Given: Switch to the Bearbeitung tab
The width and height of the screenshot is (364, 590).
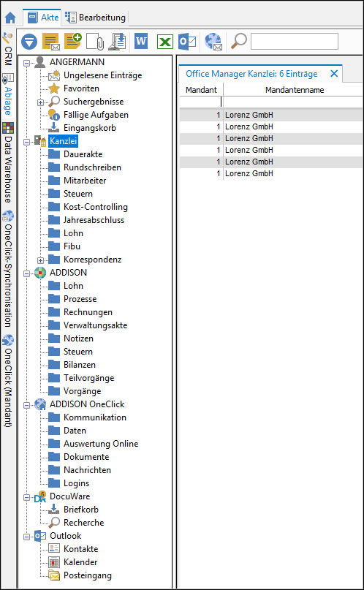Looking at the screenshot, I should point(95,18).
